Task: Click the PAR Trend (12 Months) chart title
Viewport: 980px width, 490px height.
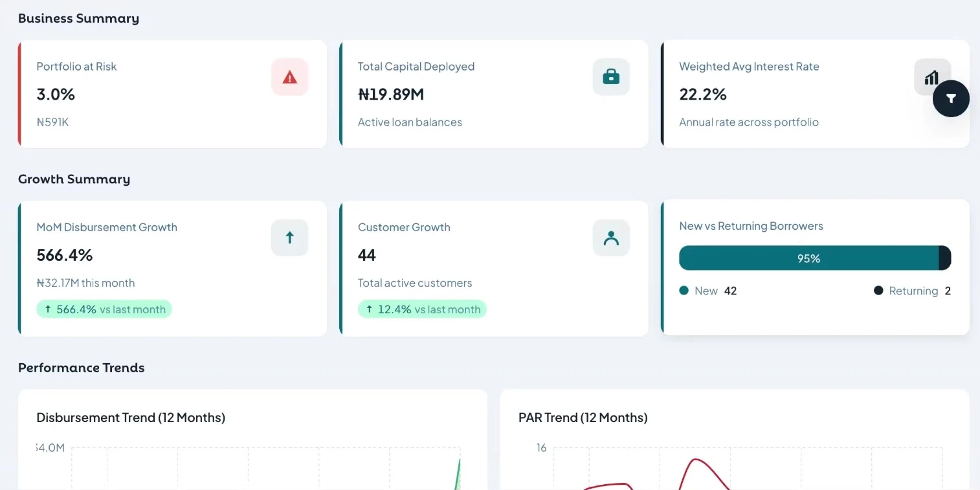Action: [x=583, y=418]
